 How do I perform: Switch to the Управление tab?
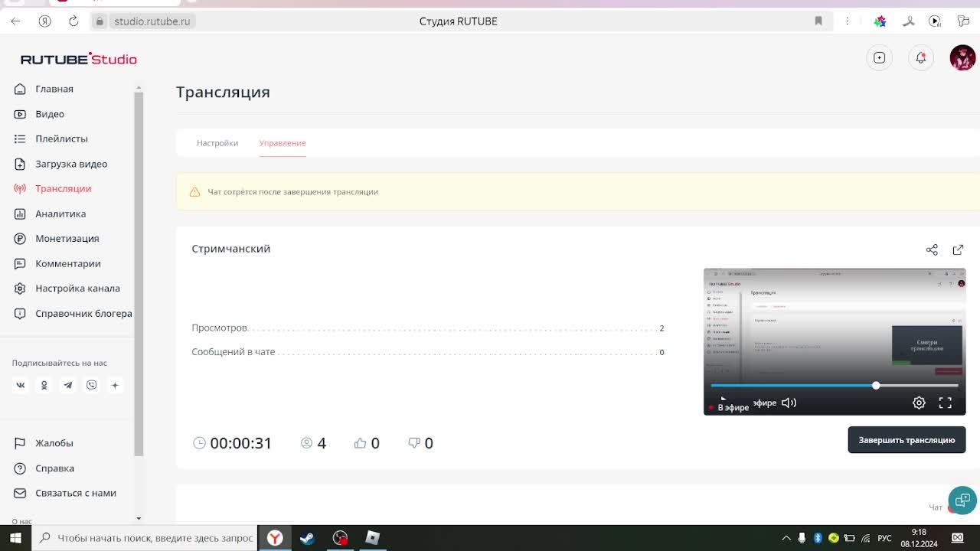pos(283,143)
